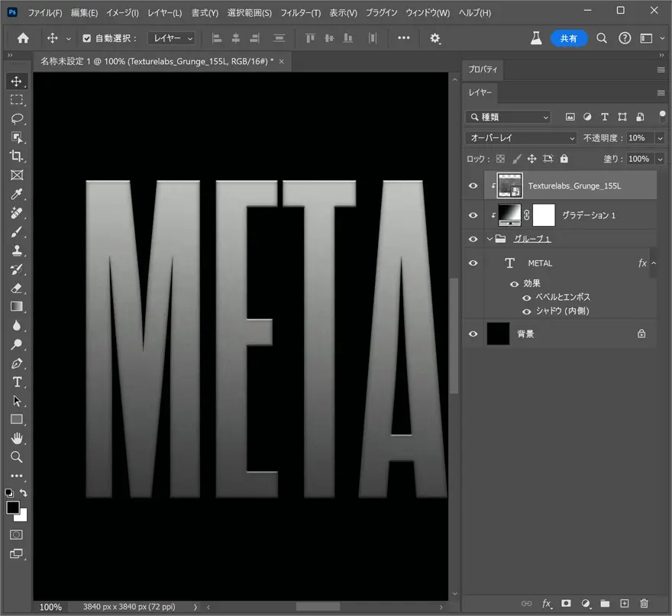Add a layer mask

[566, 604]
